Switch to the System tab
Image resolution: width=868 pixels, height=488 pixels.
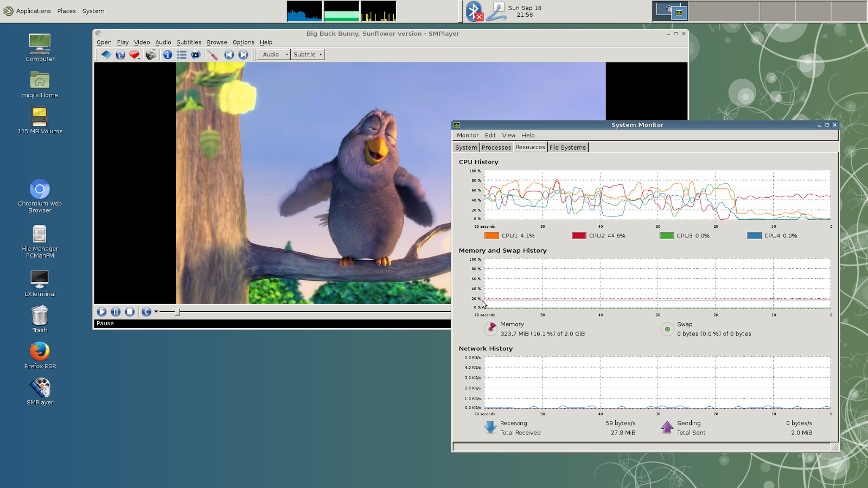pos(466,147)
